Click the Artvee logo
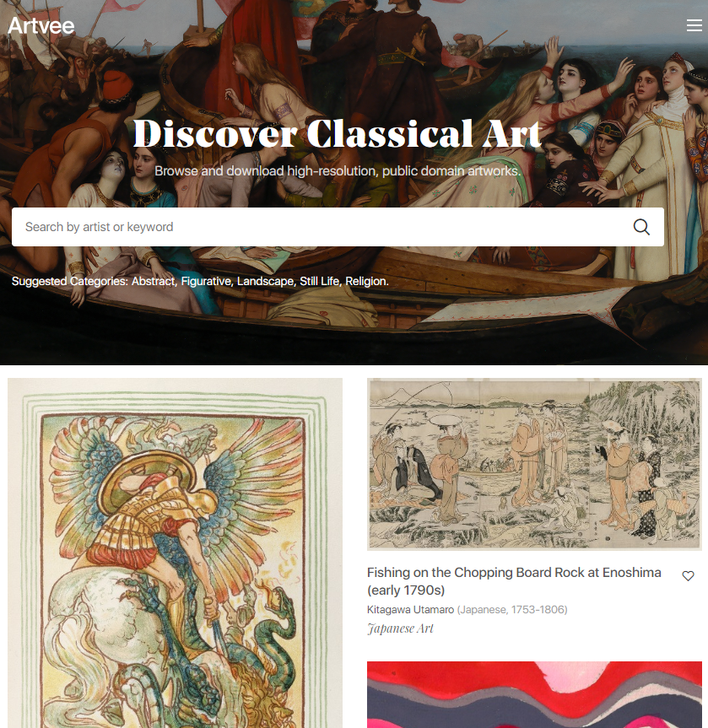Image resolution: width=708 pixels, height=728 pixels. click(41, 25)
